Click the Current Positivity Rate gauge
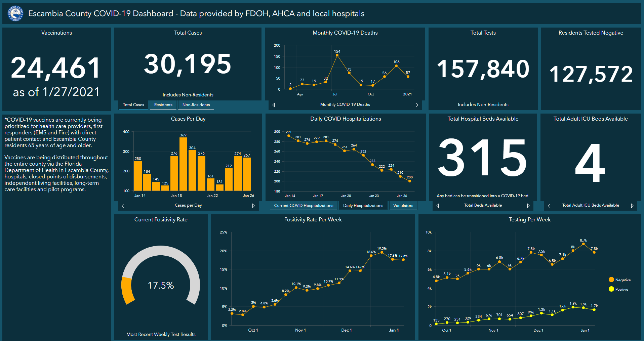 point(161,285)
